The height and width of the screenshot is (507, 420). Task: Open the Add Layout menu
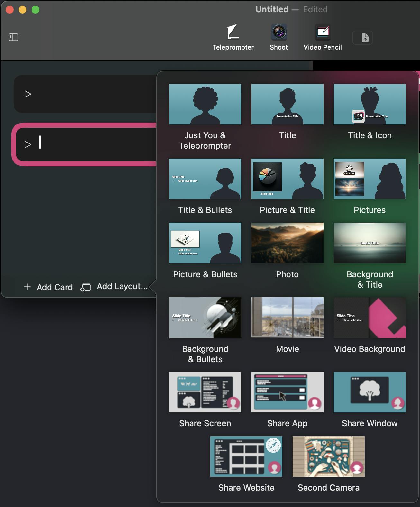click(114, 286)
